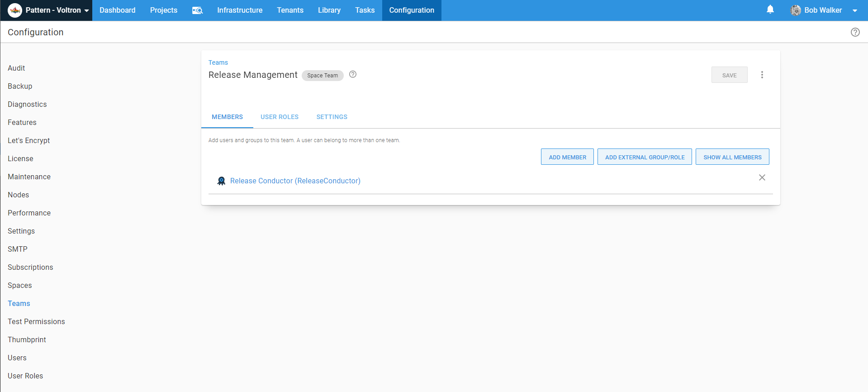Remove Release Conductor from the team
This screenshot has height=392, width=868.
762,177
